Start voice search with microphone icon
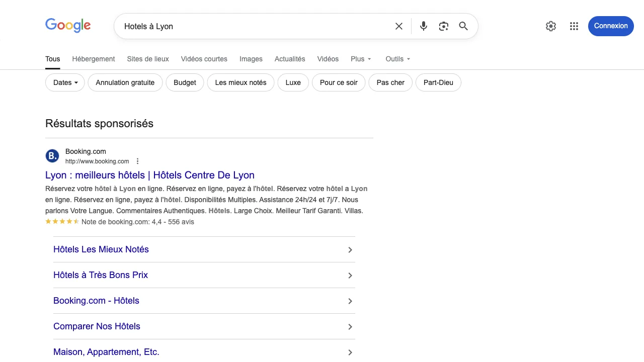Image resolution: width=644 pixels, height=362 pixels. [424, 26]
